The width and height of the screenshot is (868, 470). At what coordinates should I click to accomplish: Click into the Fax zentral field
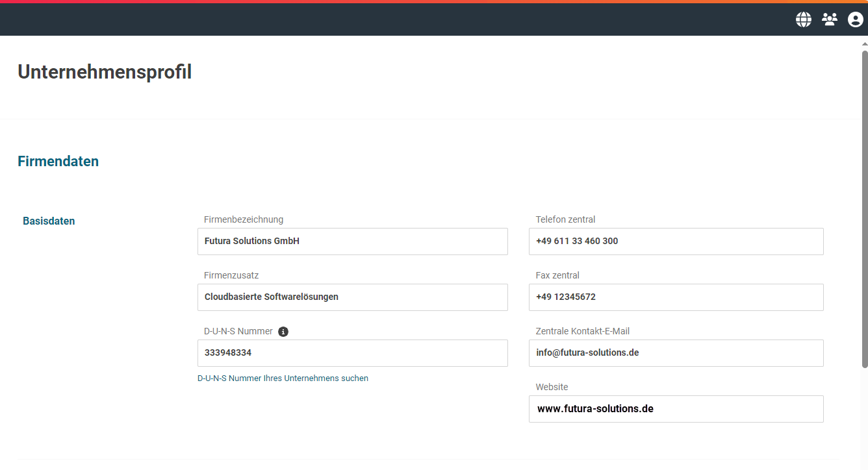tap(676, 297)
